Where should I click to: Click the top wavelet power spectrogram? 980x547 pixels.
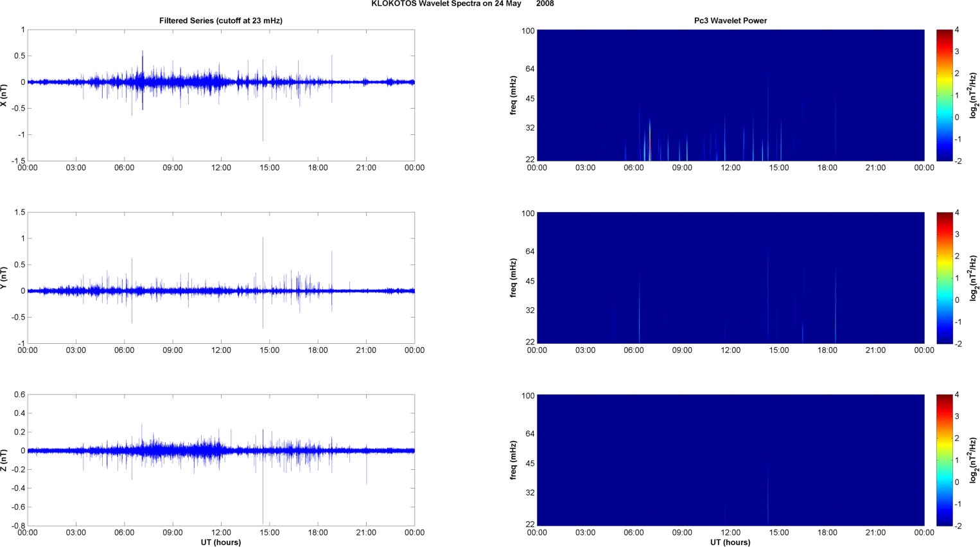[x=730, y=95]
